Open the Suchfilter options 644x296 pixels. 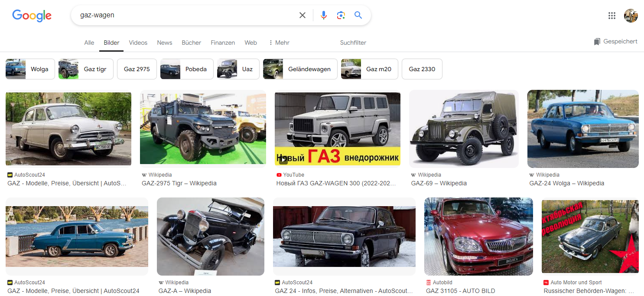click(353, 43)
